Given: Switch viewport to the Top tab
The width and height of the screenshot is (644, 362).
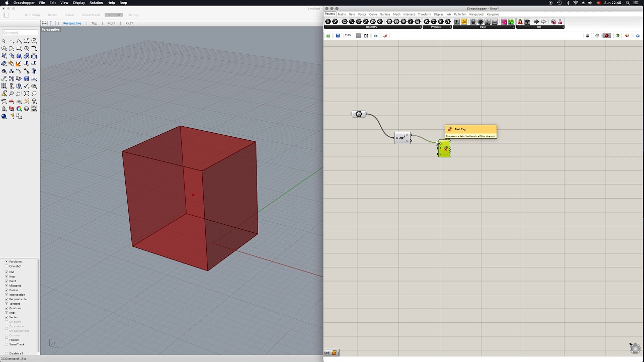Looking at the screenshot, I should [94, 23].
